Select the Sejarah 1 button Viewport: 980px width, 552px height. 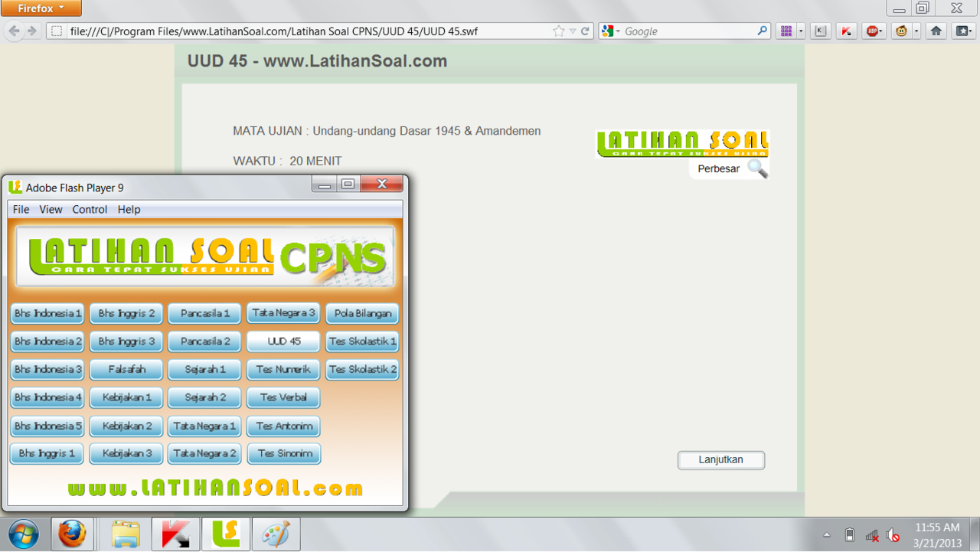[x=204, y=370]
